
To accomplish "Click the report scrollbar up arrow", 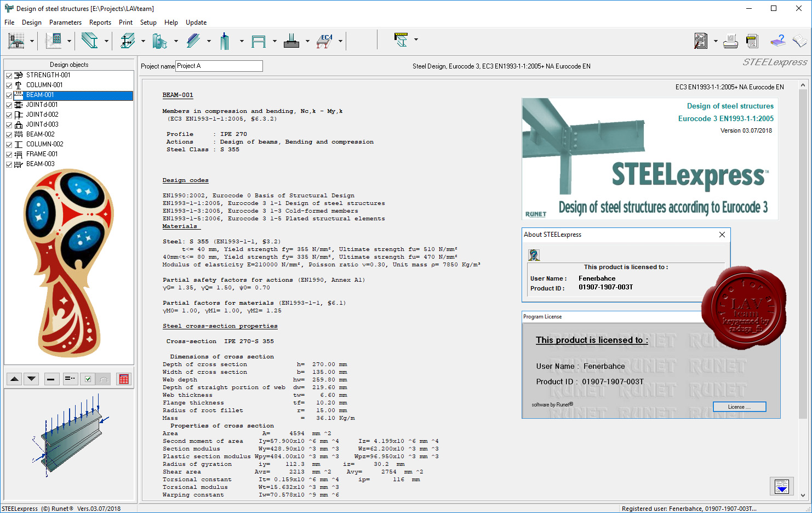I will (803, 85).
